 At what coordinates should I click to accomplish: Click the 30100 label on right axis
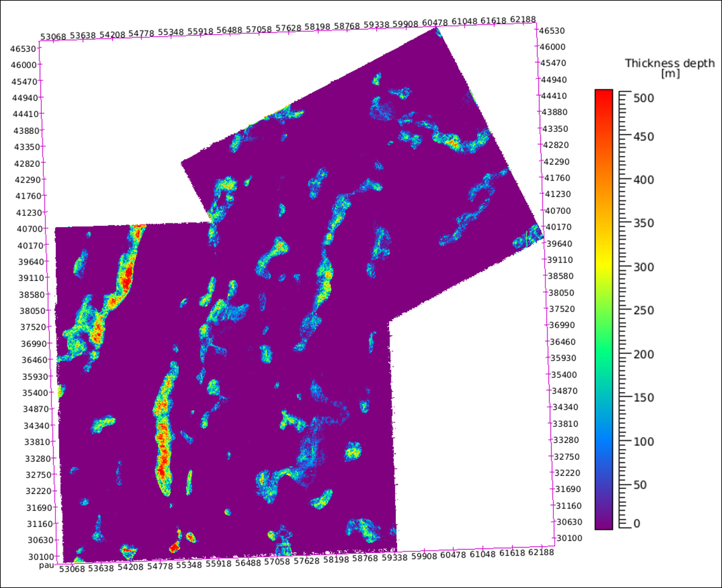[568, 538]
